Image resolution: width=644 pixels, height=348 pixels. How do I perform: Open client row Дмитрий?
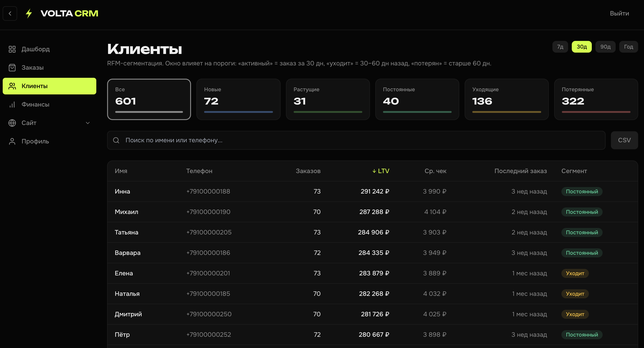[372, 315]
